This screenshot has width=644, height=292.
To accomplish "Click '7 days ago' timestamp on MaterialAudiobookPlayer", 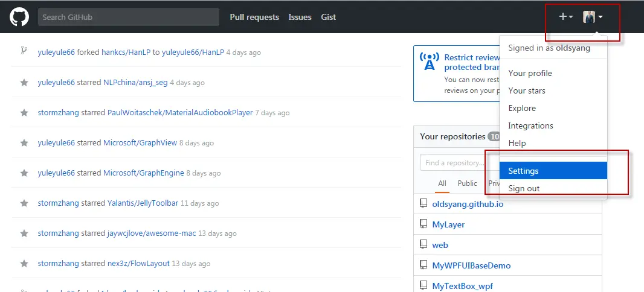I will tap(272, 113).
